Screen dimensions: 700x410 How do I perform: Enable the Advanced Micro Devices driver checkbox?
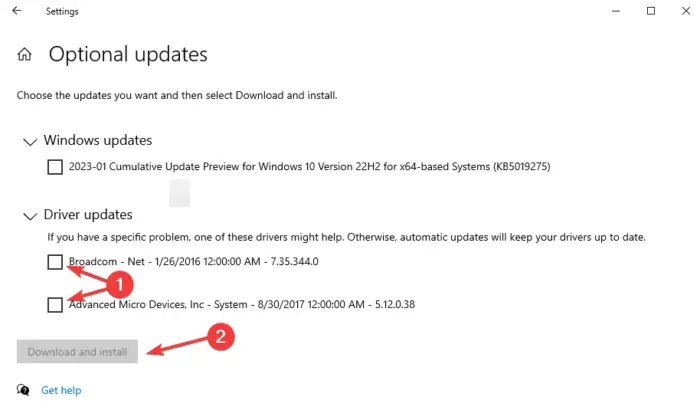[55, 305]
